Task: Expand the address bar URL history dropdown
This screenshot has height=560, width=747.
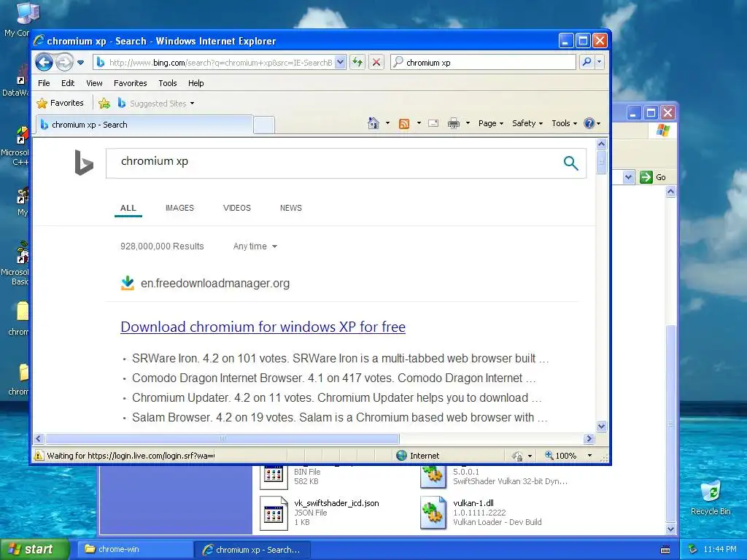Action: (x=340, y=63)
